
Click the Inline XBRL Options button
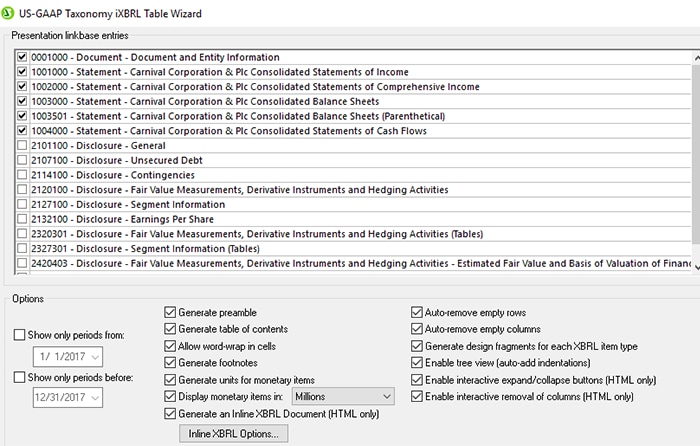[x=234, y=434]
